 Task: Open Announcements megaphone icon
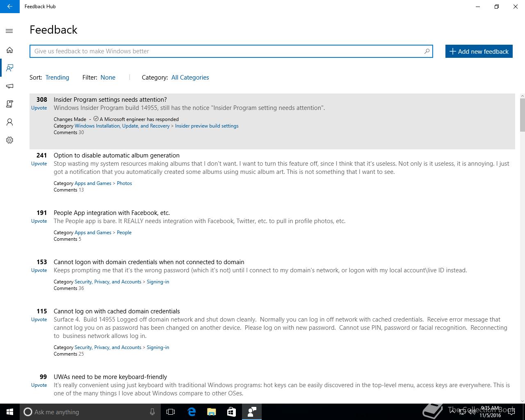pos(9,86)
